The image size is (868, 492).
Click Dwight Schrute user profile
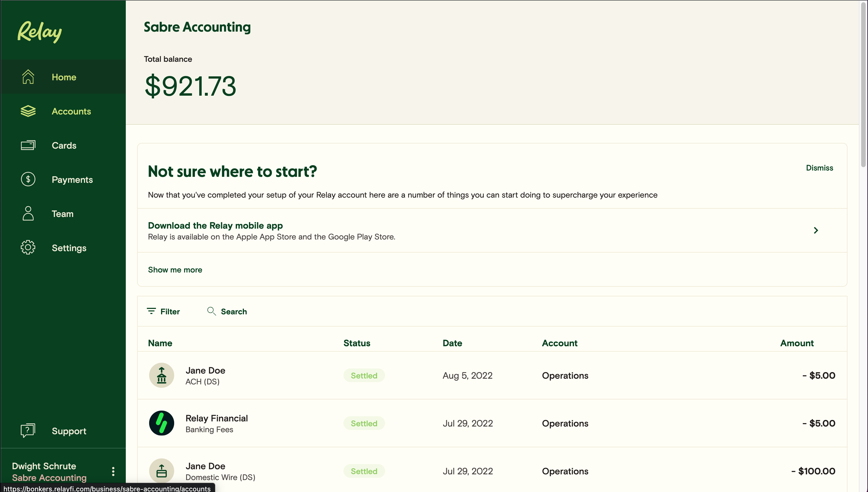pos(49,471)
